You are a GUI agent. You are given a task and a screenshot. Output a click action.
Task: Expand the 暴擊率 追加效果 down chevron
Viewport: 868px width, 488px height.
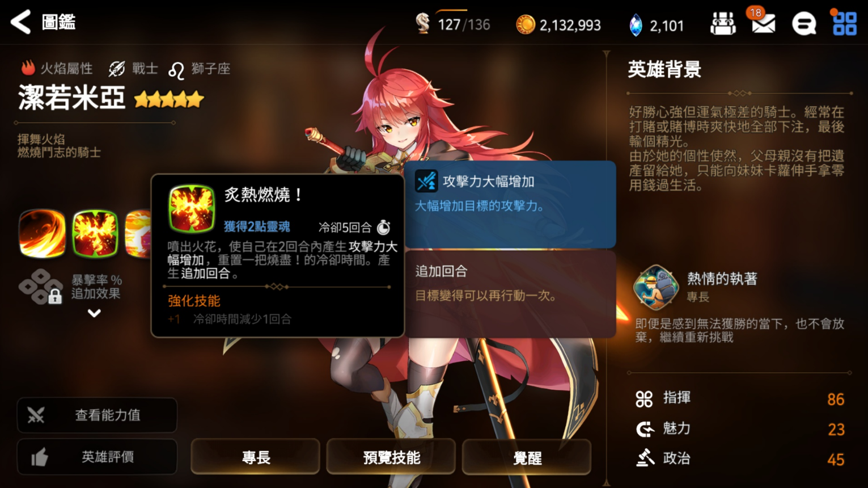[x=94, y=313]
